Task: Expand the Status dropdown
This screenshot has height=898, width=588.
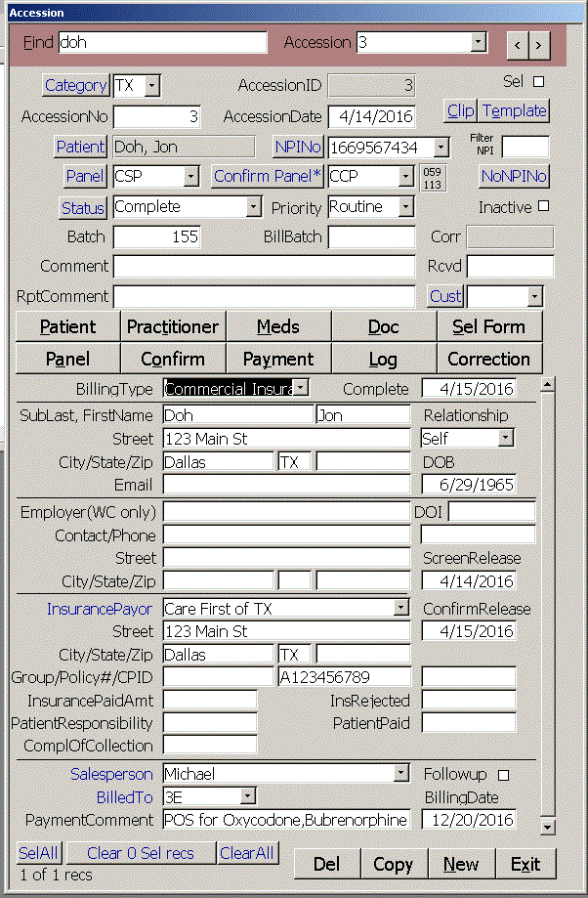Action: [x=254, y=207]
